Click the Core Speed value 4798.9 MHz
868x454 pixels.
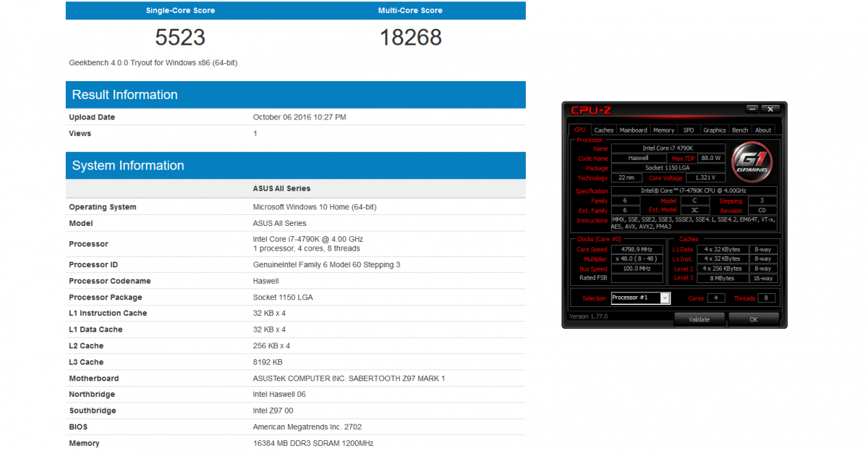coord(637,249)
